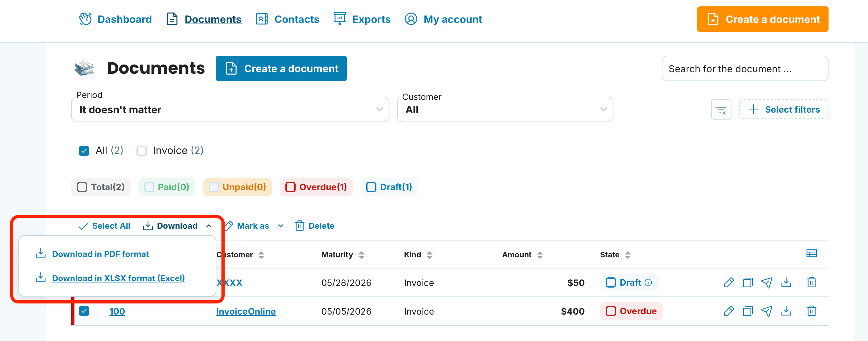Sort table by Amount column arrows
868x341 pixels.
540,255
